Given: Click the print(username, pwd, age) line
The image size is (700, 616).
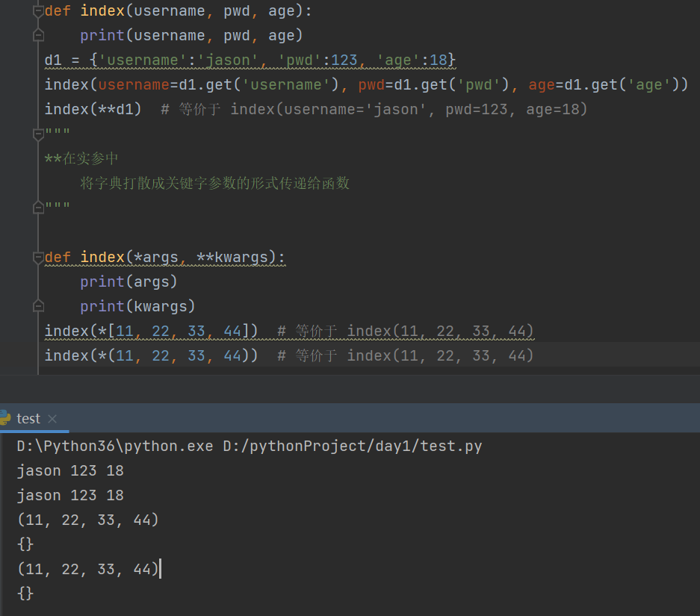Looking at the screenshot, I should [x=191, y=35].
